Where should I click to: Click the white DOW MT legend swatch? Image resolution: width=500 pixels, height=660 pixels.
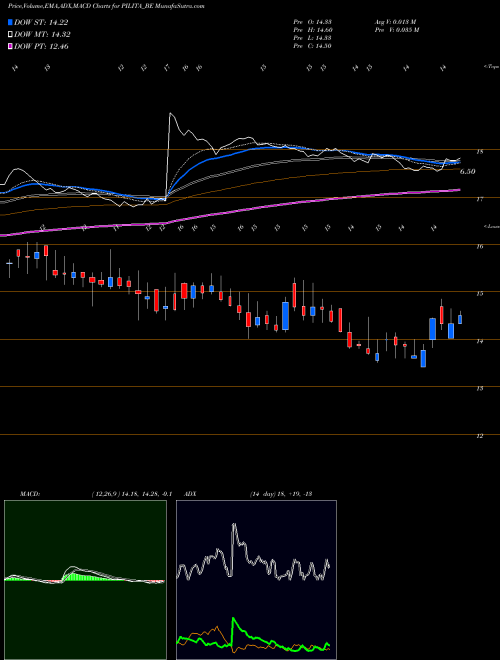[10, 35]
